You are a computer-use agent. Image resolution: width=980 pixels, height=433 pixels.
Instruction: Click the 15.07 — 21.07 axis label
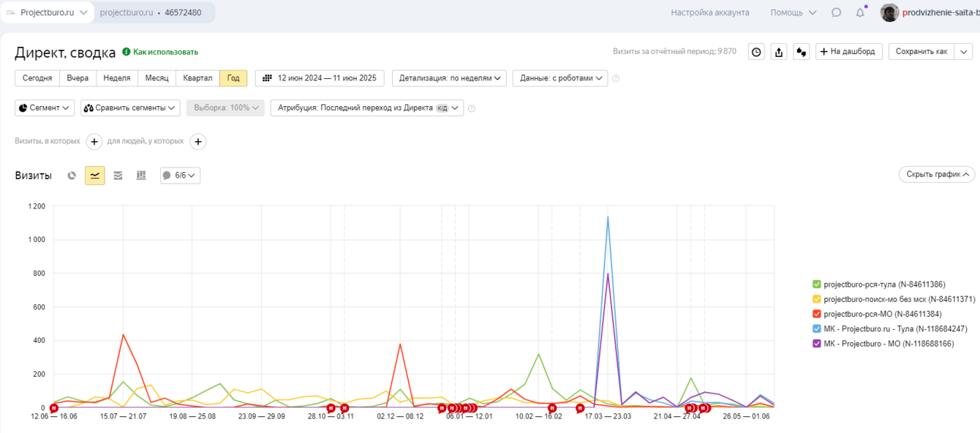pyautogui.click(x=123, y=416)
